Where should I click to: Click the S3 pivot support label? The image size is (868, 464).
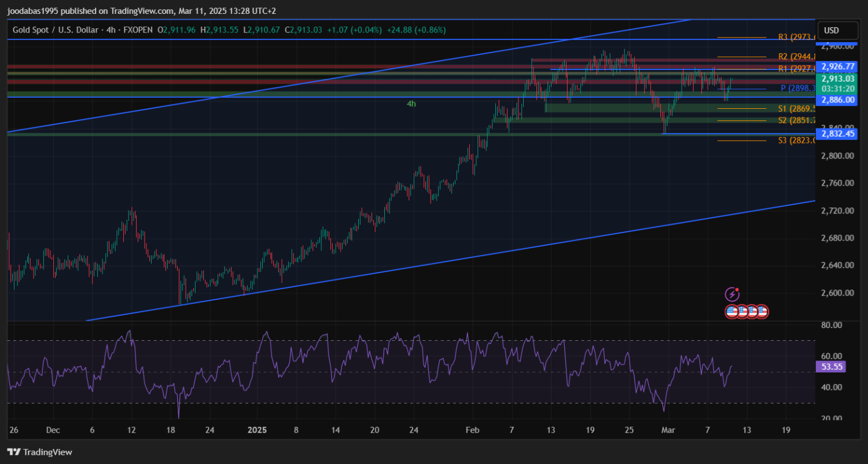tap(796, 140)
